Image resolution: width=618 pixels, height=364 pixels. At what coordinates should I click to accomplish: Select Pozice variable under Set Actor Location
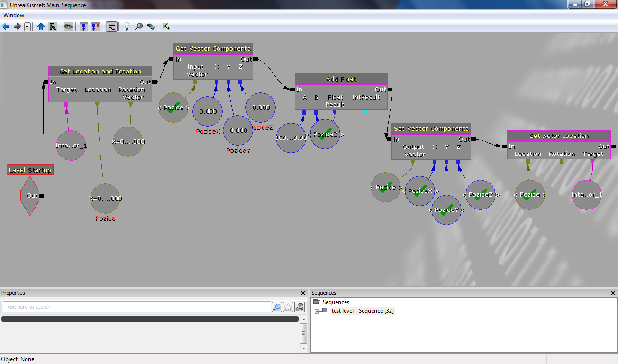point(530,195)
